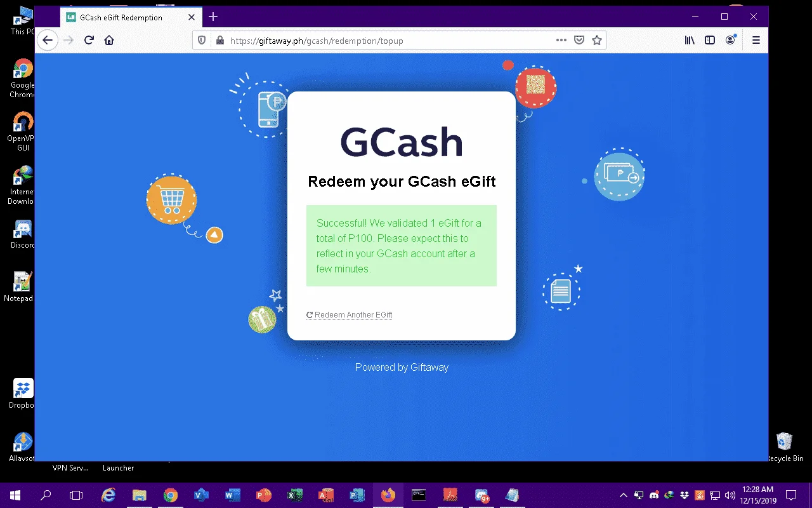Click the GCash logo
Viewport: 812px width, 508px height.
pos(402,142)
